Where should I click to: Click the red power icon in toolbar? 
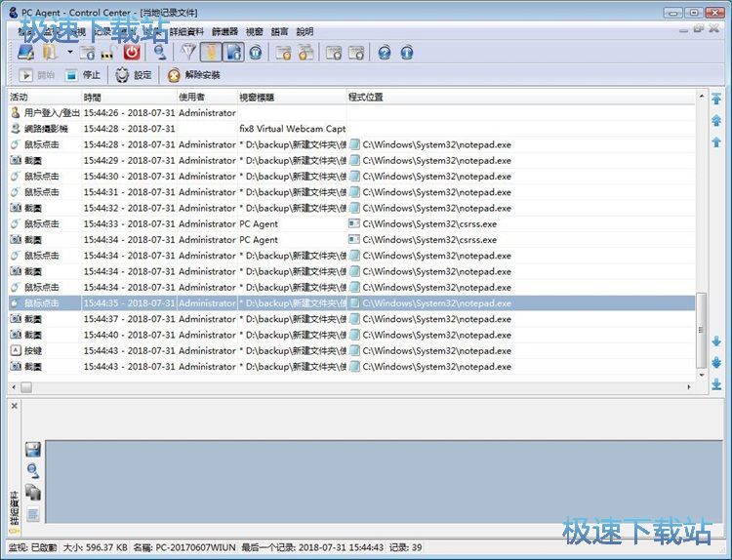pyautogui.click(x=131, y=53)
